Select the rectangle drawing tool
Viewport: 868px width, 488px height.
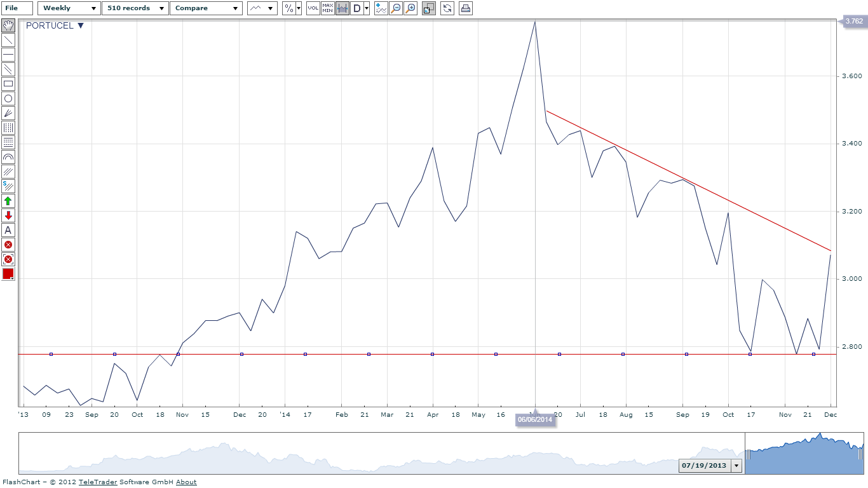(x=8, y=84)
